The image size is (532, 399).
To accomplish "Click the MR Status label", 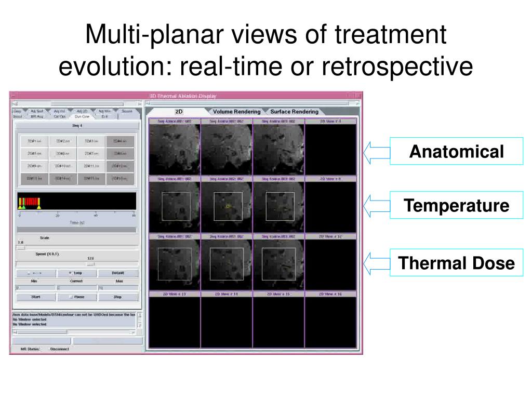I will tap(30, 349).
